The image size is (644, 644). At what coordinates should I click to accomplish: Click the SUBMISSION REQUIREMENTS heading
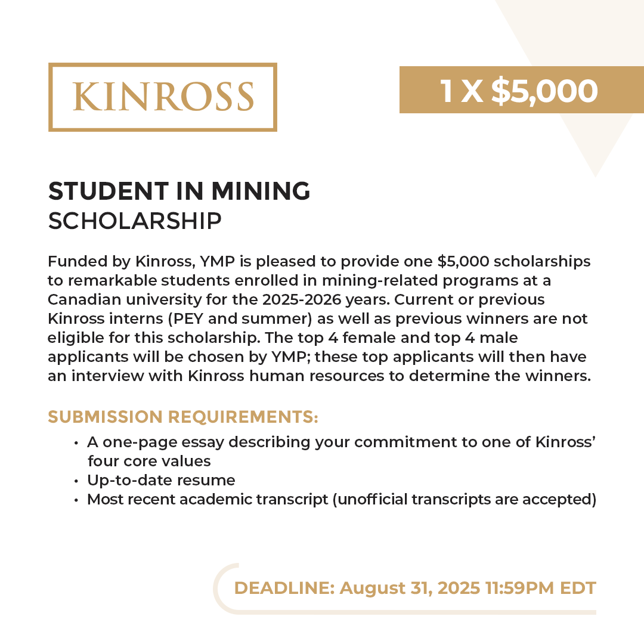point(182,417)
